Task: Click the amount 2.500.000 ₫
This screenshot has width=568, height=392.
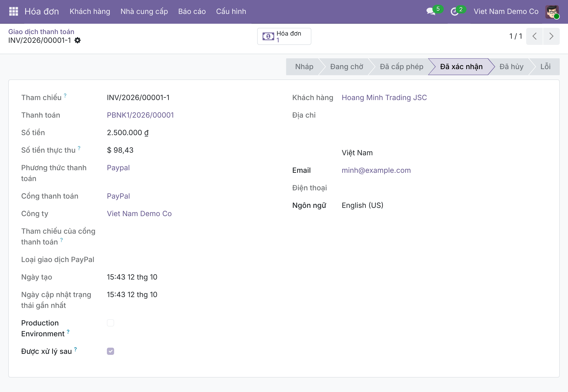Action: [128, 133]
